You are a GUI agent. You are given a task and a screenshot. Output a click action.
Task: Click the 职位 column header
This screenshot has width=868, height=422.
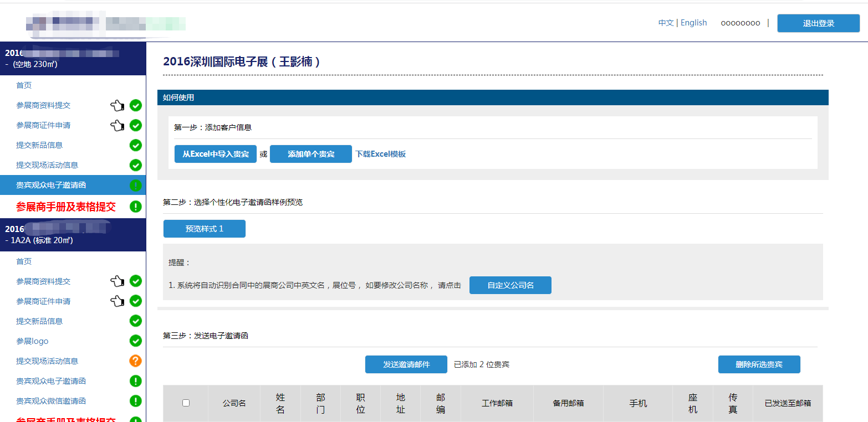coord(361,403)
